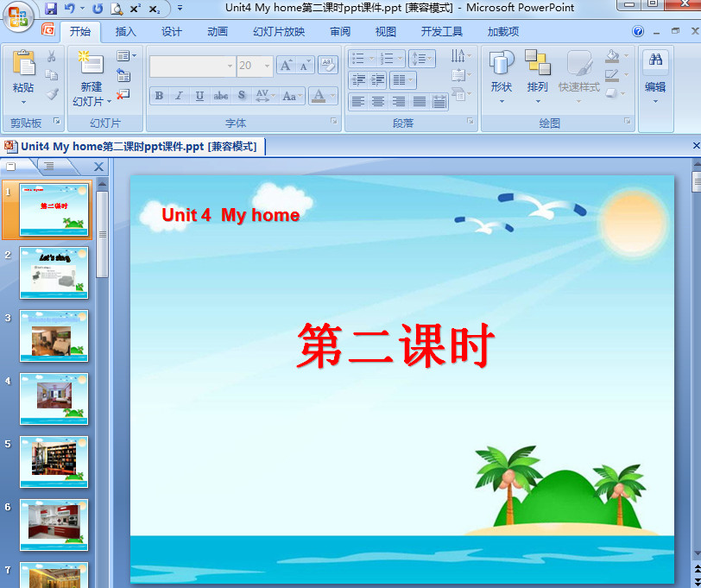Image resolution: width=701 pixels, height=588 pixels.
Task: Close the slide thumbnails pane
Action: (x=98, y=167)
